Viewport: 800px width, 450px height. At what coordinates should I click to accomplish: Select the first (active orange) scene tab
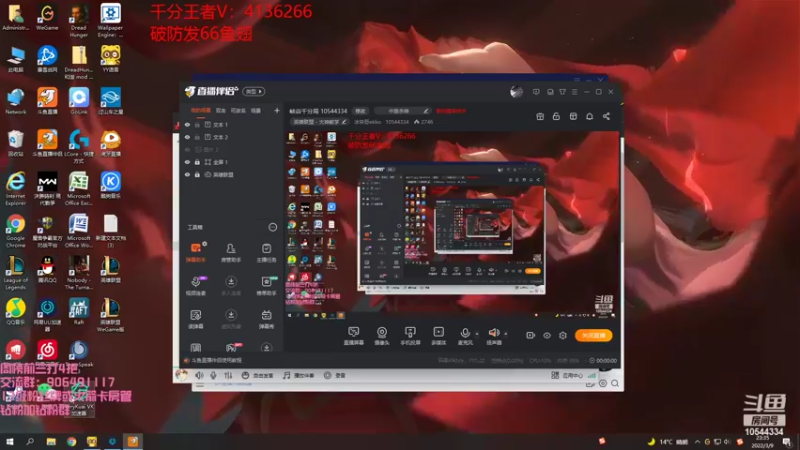tap(201, 110)
